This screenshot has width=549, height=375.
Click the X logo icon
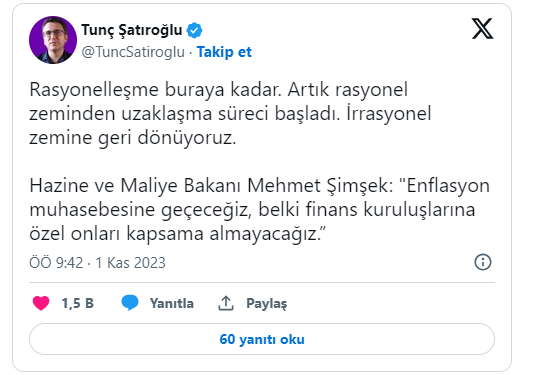coord(482,28)
